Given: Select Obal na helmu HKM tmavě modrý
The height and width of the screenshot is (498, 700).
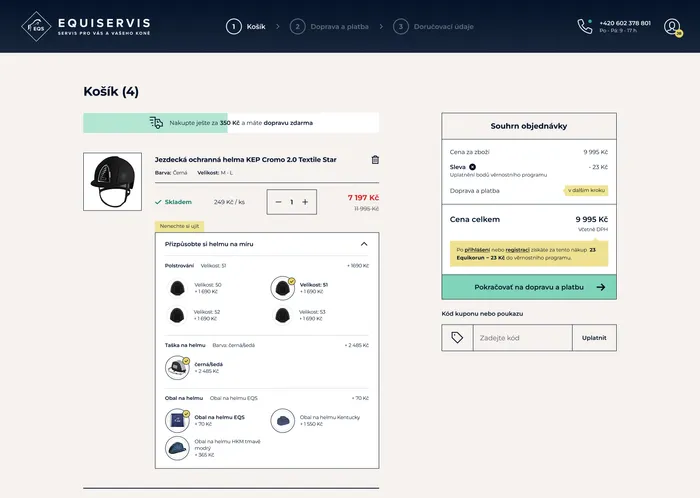Looking at the screenshot, I should [x=213, y=448].
